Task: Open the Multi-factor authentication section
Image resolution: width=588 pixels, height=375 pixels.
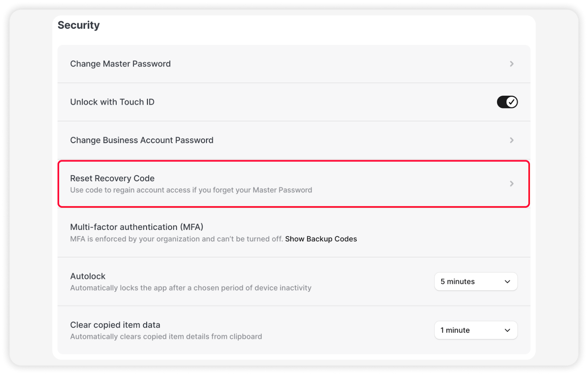Action: [137, 227]
